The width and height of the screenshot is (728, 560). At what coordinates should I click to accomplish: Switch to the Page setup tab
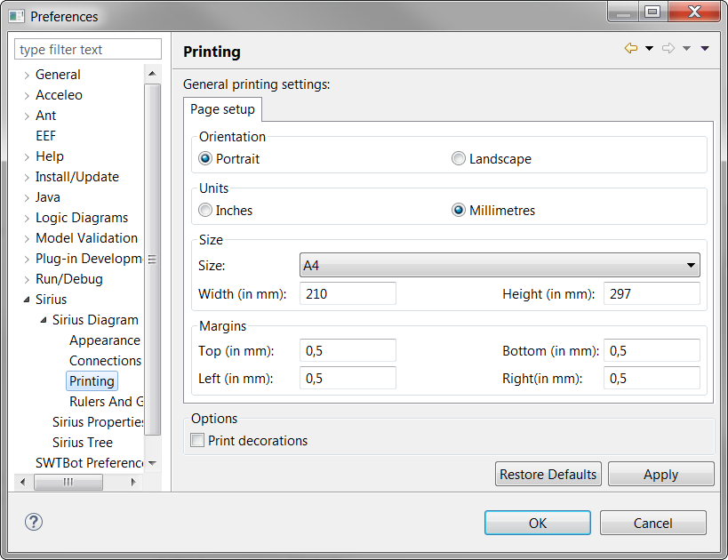222,109
